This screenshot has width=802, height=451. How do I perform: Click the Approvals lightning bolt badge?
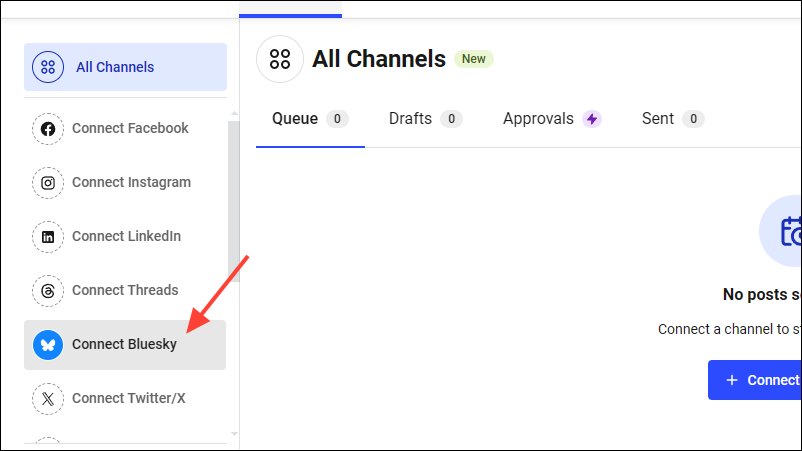coord(592,119)
